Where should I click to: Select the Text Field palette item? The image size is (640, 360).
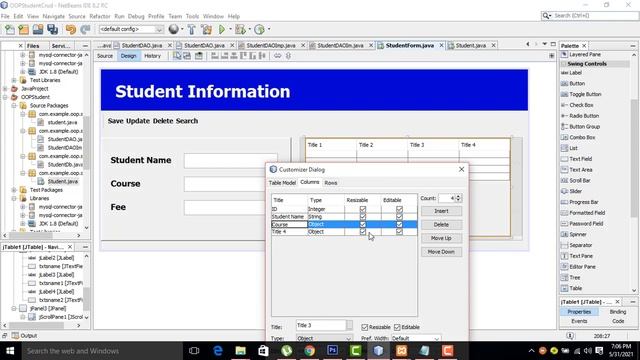pyautogui.click(x=580, y=159)
